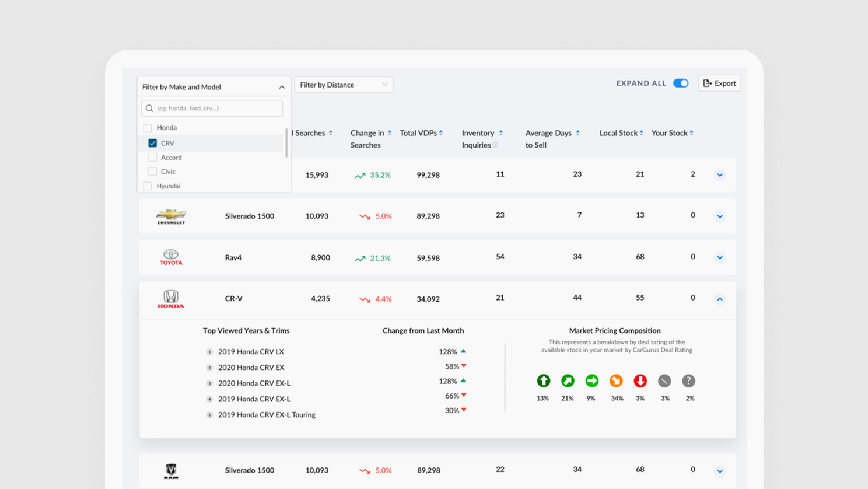Click the 8,900 searches value
Viewport: 868px width, 489px height.
coord(320,258)
